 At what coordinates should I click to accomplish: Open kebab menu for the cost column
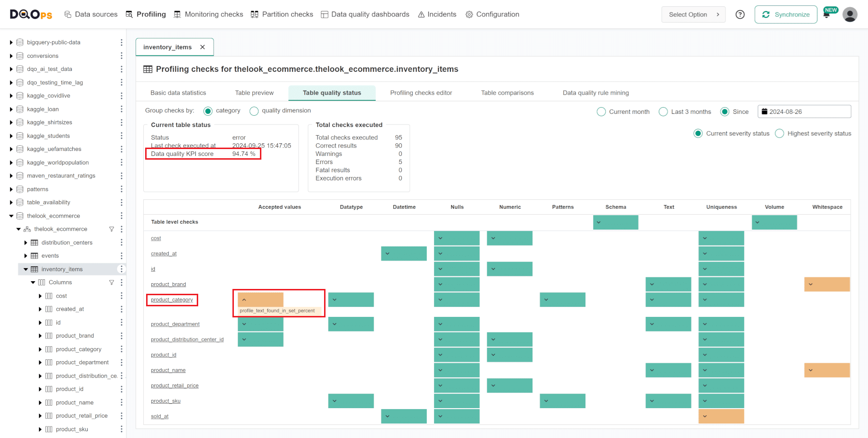[122, 296]
